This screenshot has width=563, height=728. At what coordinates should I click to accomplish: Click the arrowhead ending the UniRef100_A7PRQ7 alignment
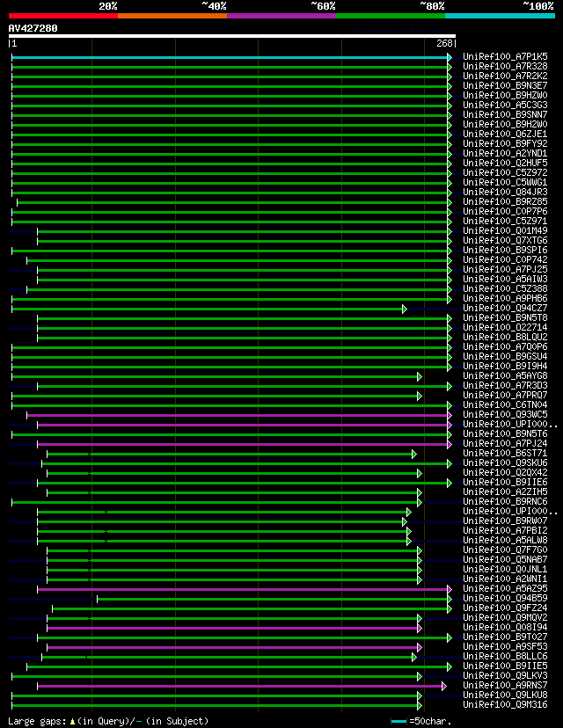[x=420, y=396]
